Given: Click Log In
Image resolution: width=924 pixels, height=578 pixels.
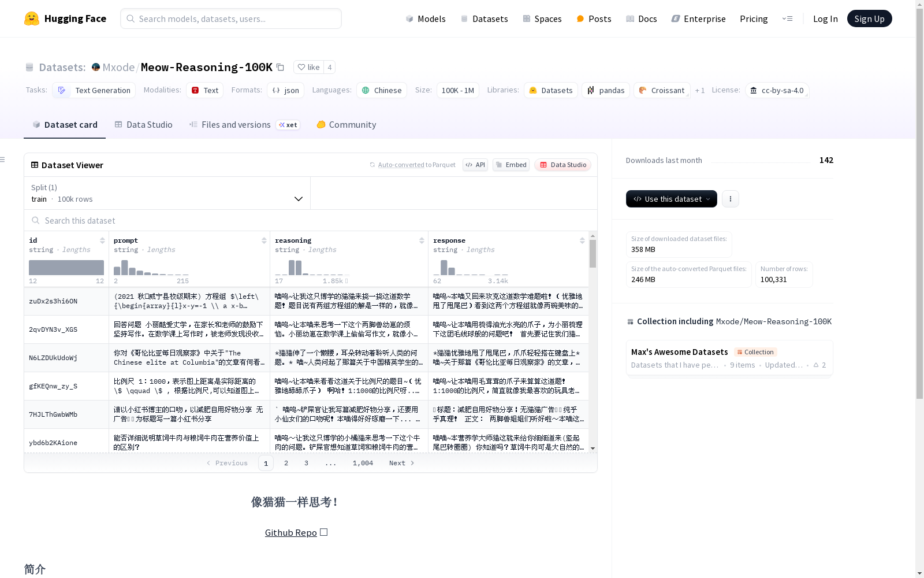Looking at the screenshot, I should (x=825, y=18).
